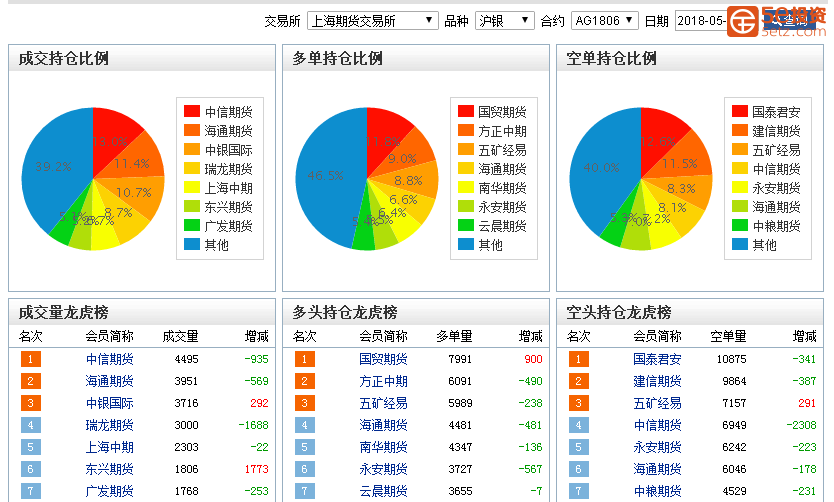Click the 成交持仓比例 panel title

pyautogui.click(x=64, y=58)
